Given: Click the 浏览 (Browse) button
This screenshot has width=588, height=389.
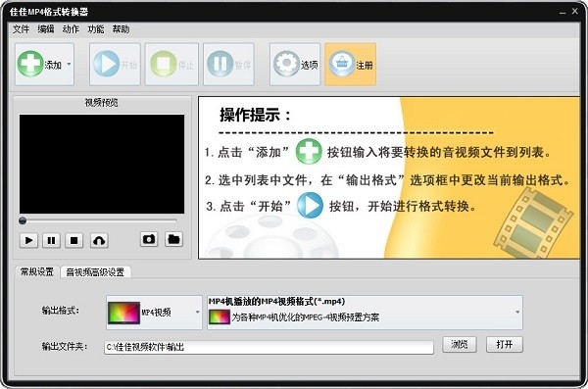Looking at the screenshot, I should click(460, 344).
